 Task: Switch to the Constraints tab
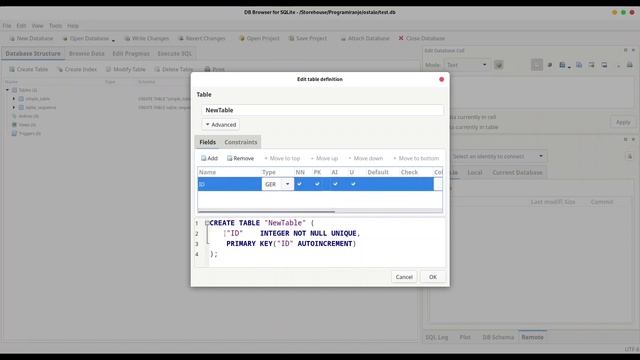click(x=241, y=142)
